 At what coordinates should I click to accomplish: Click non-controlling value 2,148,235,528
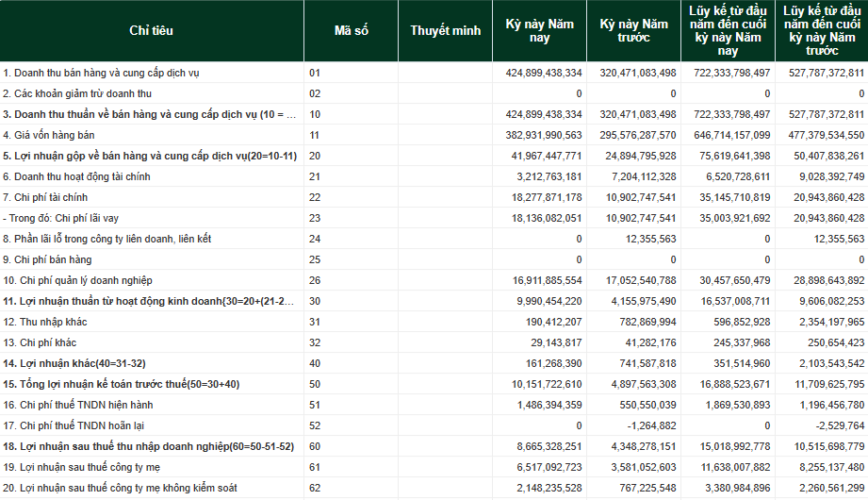(549, 488)
